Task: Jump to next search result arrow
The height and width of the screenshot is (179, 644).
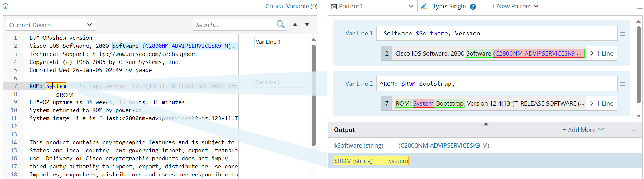Action: [x=307, y=24]
